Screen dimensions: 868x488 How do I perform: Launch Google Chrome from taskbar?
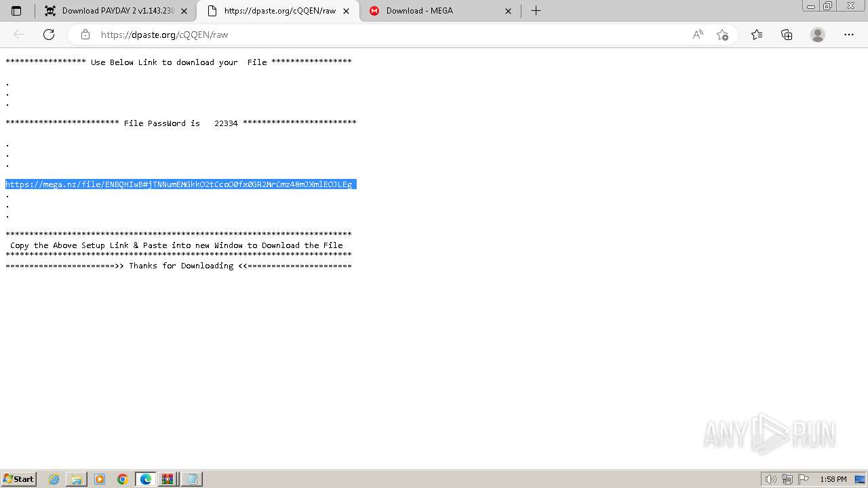(123, 479)
